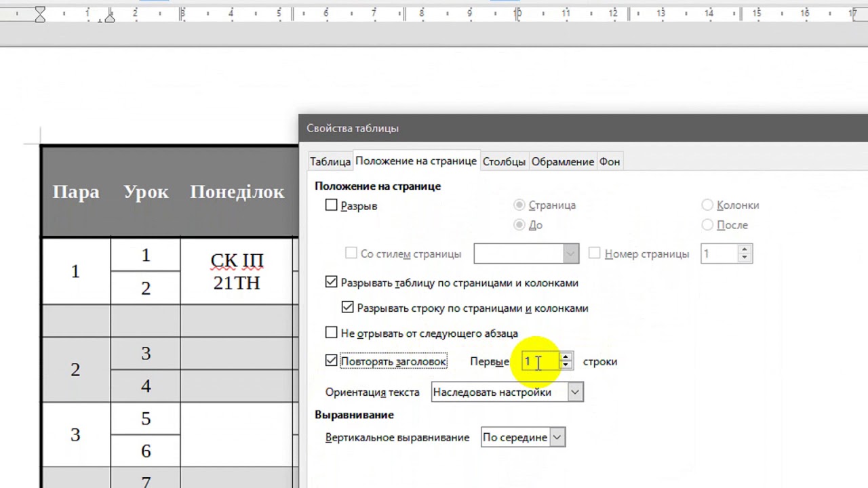Image resolution: width=868 pixels, height=488 pixels.
Task: Open the Положение на странице tab
Action: coord(416,161)
